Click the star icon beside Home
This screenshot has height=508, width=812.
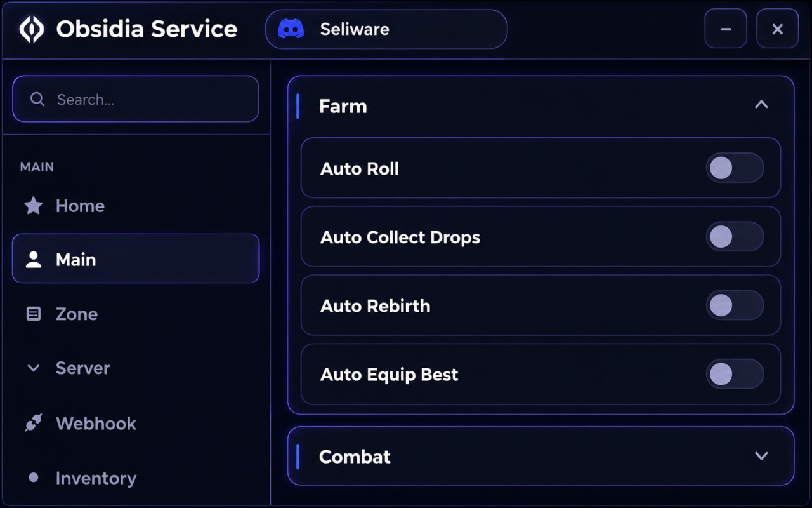click(33, 206)
